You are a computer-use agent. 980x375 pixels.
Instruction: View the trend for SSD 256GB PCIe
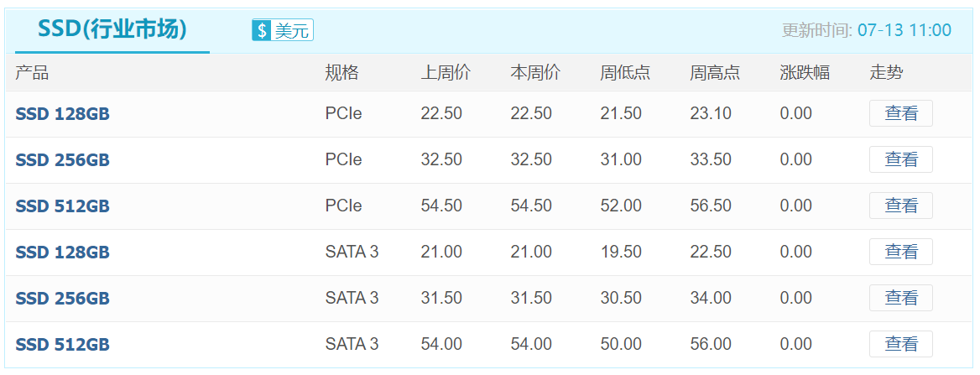pos(900,159)
